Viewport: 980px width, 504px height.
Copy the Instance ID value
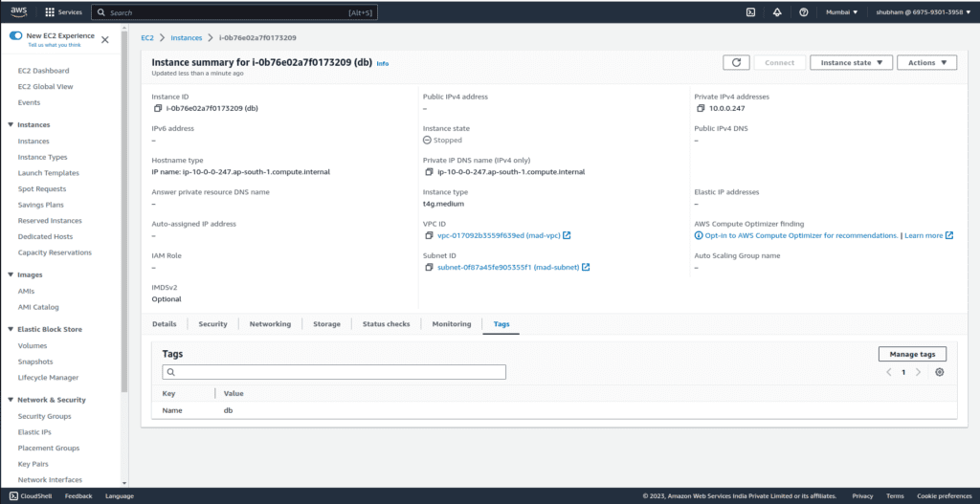[158, 108]
